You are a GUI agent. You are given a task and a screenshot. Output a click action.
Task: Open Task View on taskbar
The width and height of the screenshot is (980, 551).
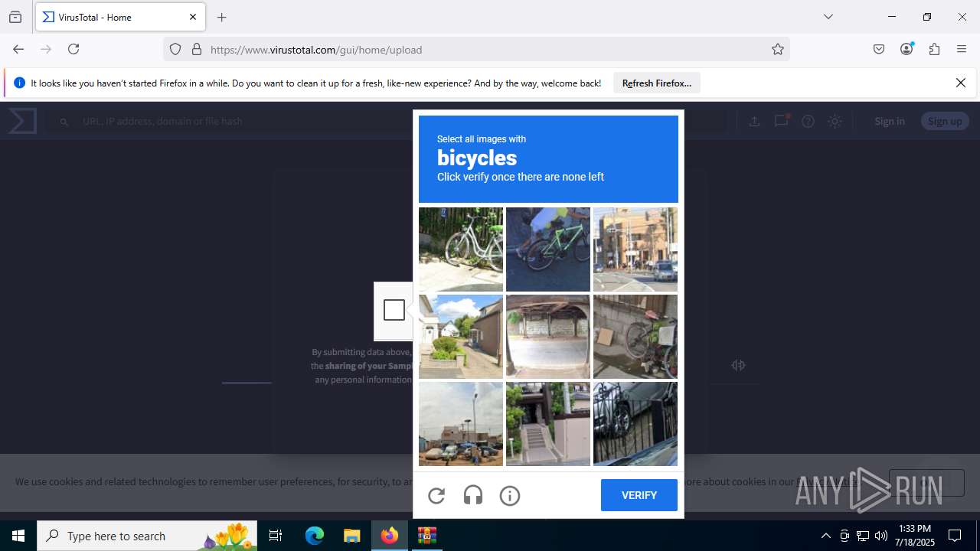(x=276, y=536)
